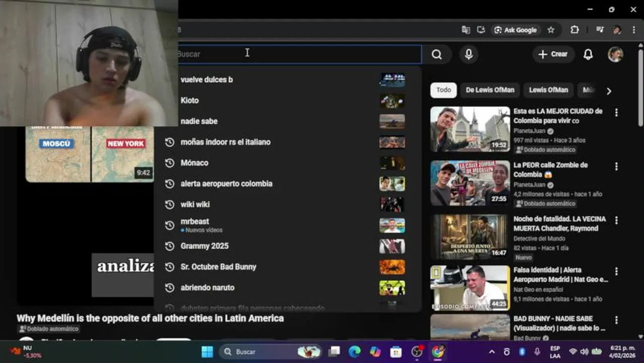The width and height of the screenshot is (644, 363).
Task: Choose 'Sr. Octubre Bad Bunny' suggestion
Action: (x=287, y=267)
